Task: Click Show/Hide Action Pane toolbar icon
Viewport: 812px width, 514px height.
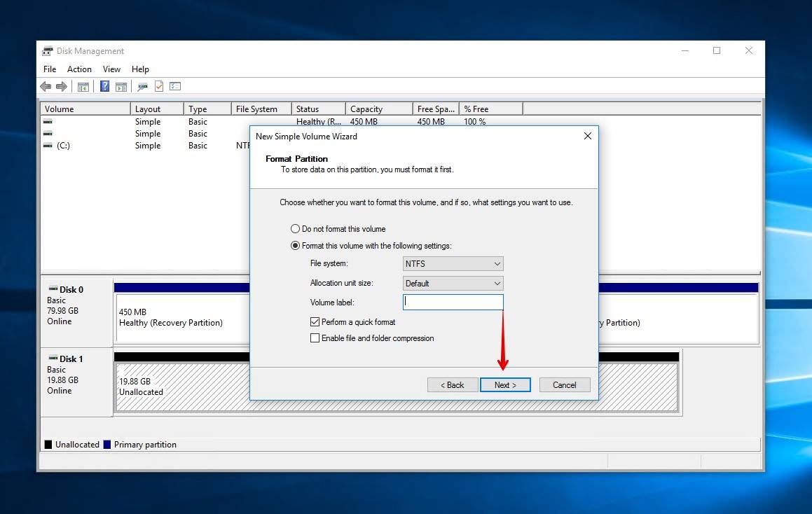Action: click(x=121, y=86)
